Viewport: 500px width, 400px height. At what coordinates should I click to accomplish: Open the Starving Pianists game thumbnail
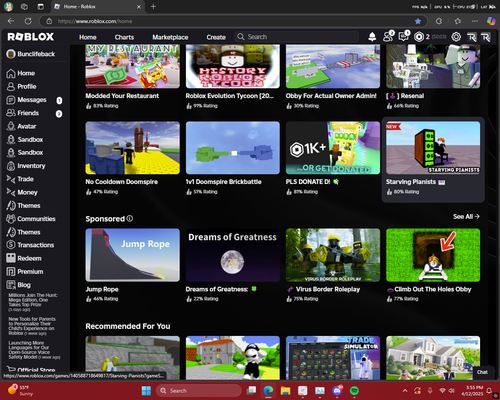(433, 148)
